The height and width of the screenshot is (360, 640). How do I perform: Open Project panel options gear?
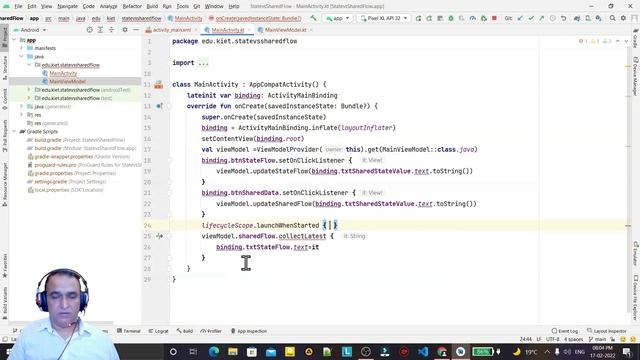(125, 30)
